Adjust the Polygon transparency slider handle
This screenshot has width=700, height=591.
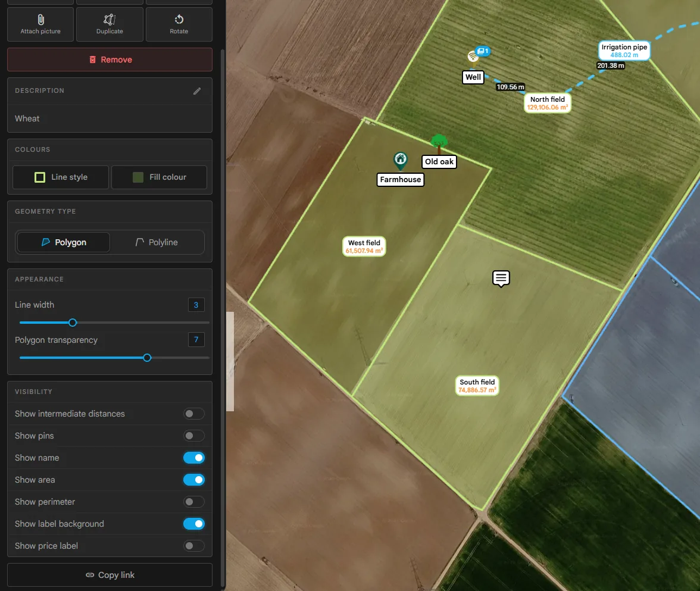(148, 358)
